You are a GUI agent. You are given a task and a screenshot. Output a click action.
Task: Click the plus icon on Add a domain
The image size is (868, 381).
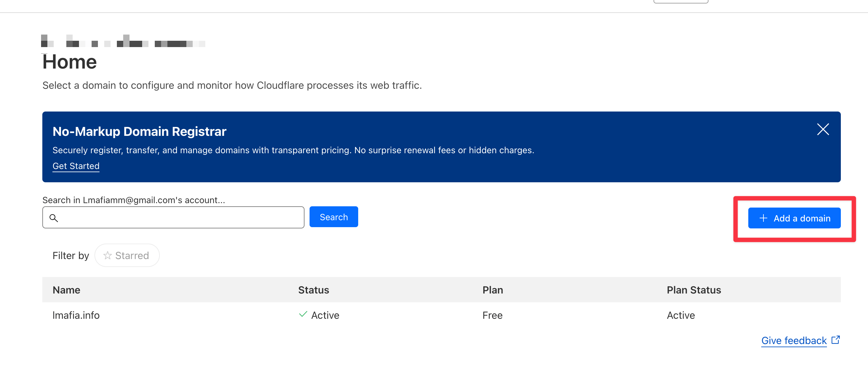763,218
